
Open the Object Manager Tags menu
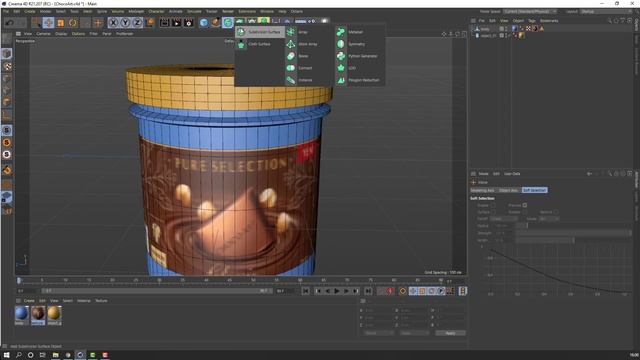[532, 20]
